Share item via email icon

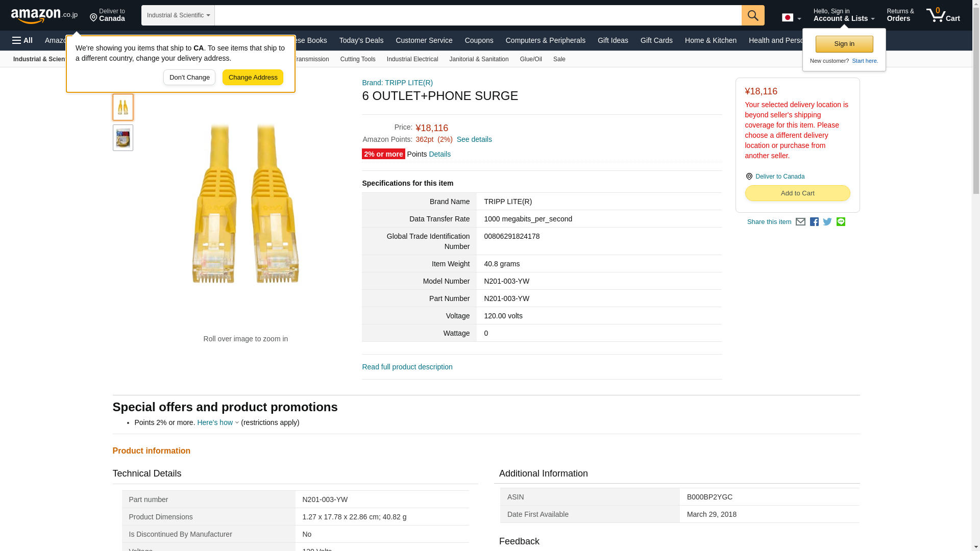pos(800,222)
